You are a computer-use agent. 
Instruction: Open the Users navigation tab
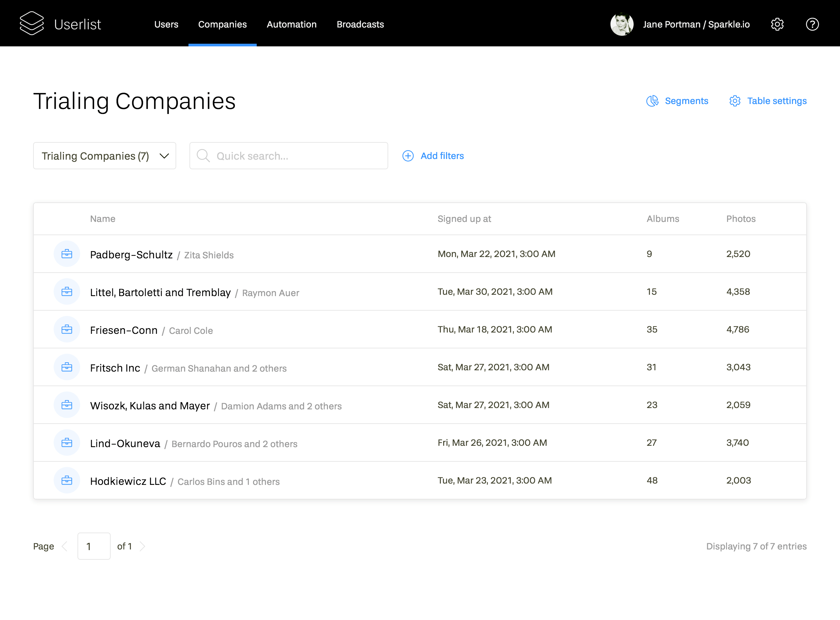(x=166, y=25)
